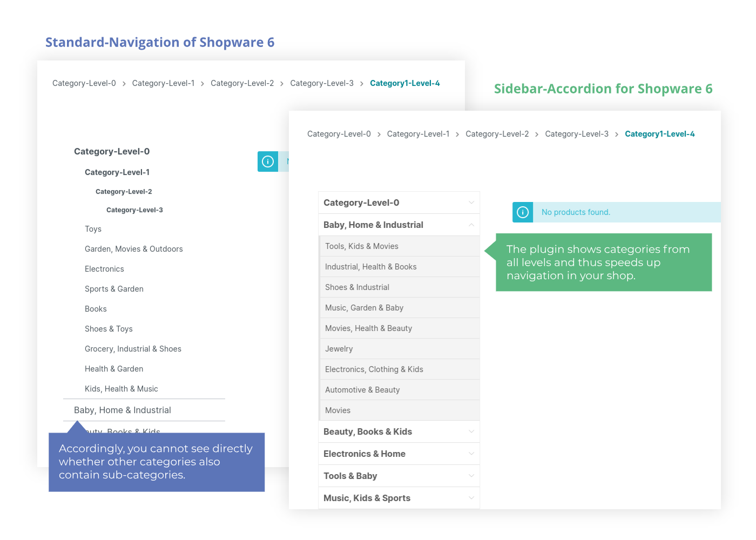Open Category-Level-2 breadcrumb in sidebar-accordion panel
This screenshot has width=756, height=540.
click(x=497, y=134)
